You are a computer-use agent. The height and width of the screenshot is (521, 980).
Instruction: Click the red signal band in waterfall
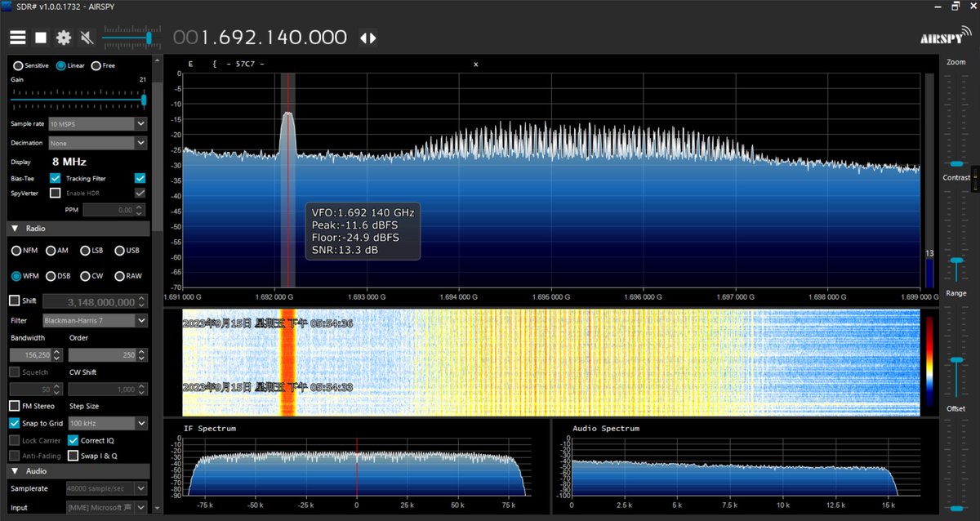click(287, 363)
